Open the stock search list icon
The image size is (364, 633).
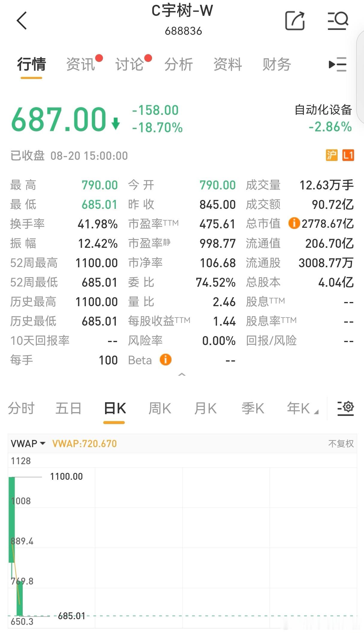(x=338, y=21)
